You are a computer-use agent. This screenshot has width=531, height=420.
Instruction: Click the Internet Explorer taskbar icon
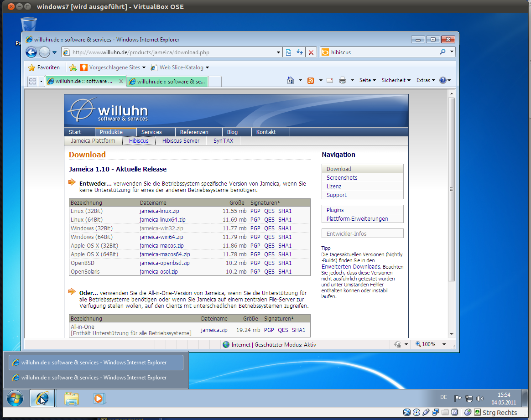coord(42,399)
